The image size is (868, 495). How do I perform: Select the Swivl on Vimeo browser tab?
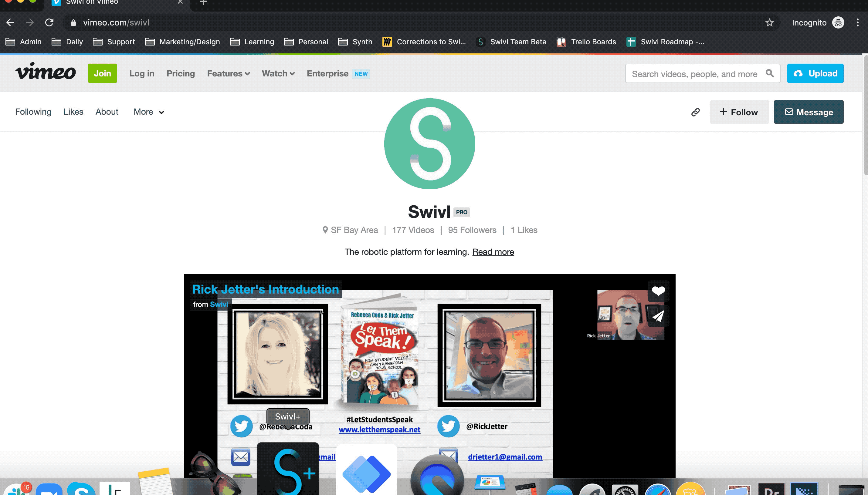102,3
